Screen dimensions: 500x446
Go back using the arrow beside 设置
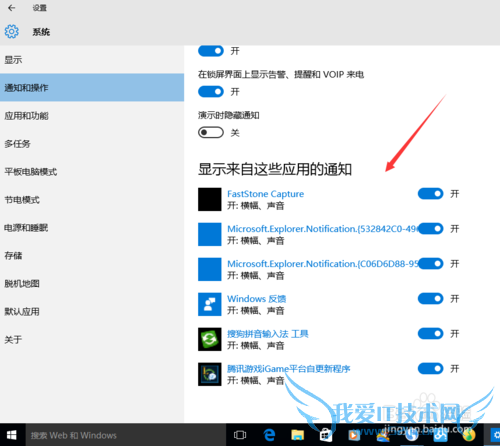(12, 8)
